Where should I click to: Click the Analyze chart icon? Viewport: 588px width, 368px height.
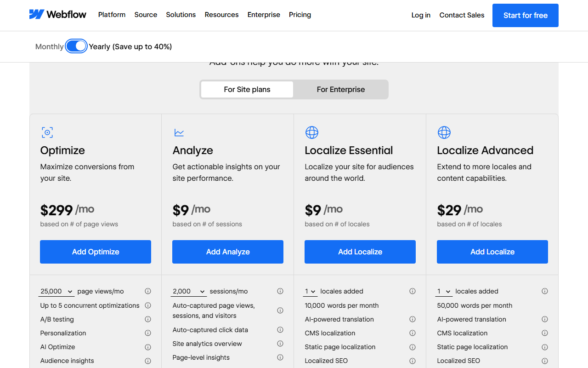click(179, 132)
